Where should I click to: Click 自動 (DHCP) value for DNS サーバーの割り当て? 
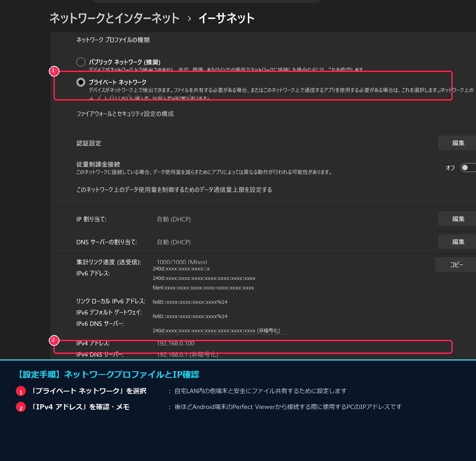coord(174,242)
